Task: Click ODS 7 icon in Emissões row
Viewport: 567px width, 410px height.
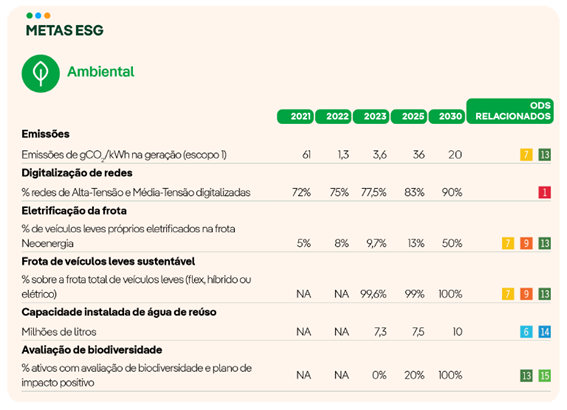Action: [526, 155]
